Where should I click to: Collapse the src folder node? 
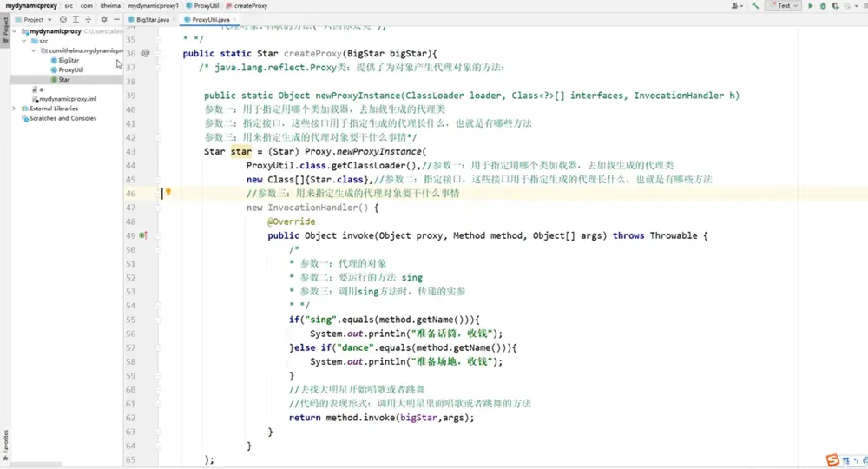pos(23,41)
